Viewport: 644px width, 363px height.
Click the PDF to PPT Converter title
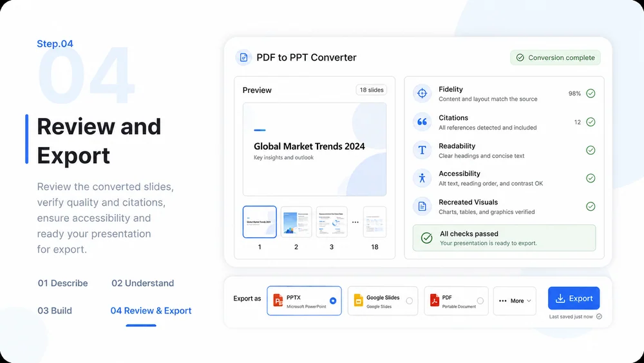pyautogui.click(x=307, y=57)
